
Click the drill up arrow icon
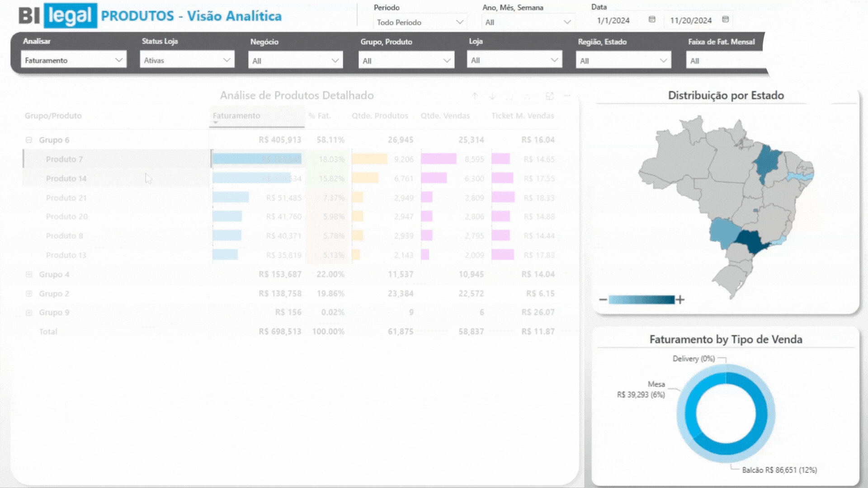[475, 96]
